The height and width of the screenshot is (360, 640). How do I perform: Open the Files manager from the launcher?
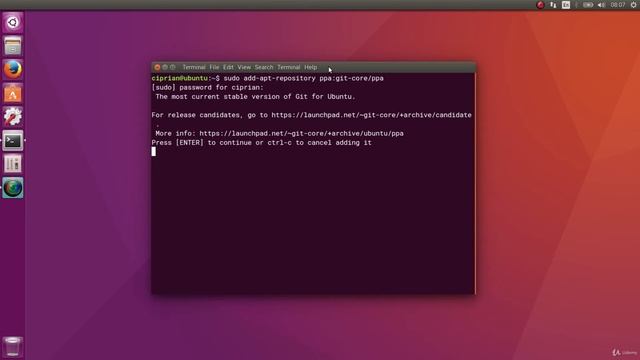pos(13,46)
